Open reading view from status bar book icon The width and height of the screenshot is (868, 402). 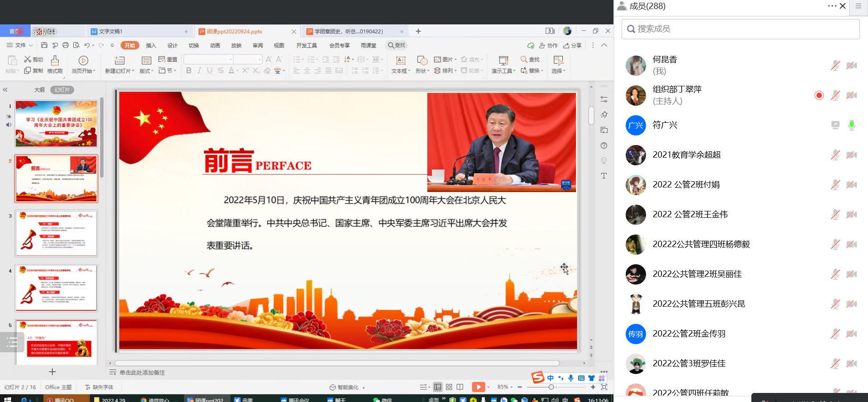coord(460,387)
